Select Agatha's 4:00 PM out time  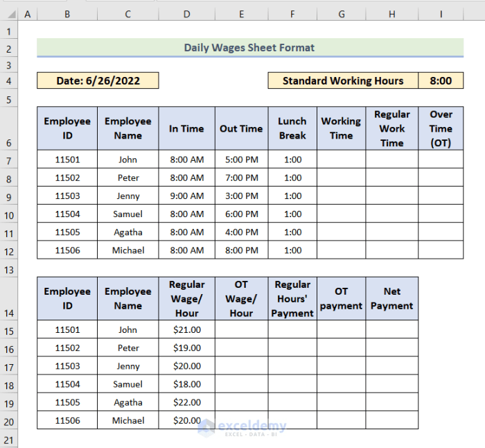(242, 232)
